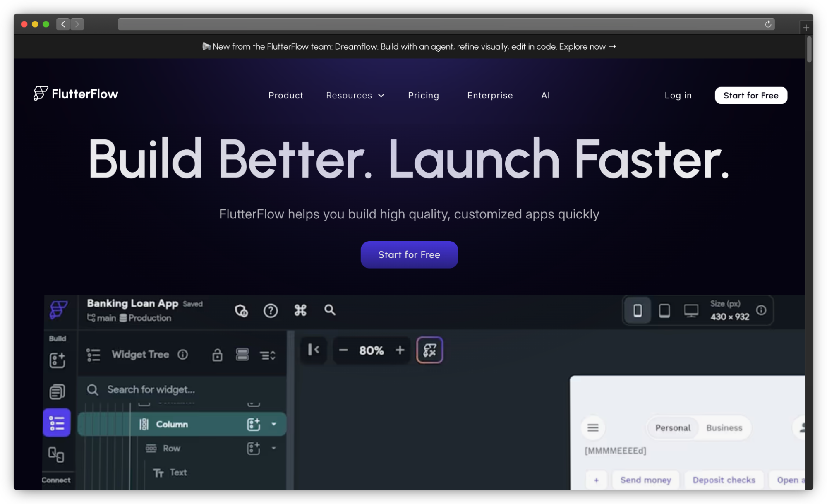Click the Log in link

[678, 96]
